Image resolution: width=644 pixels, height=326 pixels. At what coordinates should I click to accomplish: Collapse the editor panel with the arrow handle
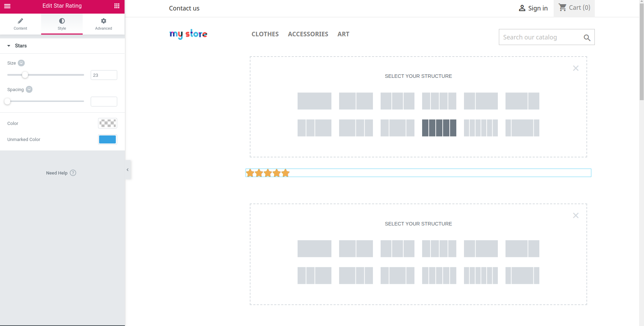click(128, 170)
